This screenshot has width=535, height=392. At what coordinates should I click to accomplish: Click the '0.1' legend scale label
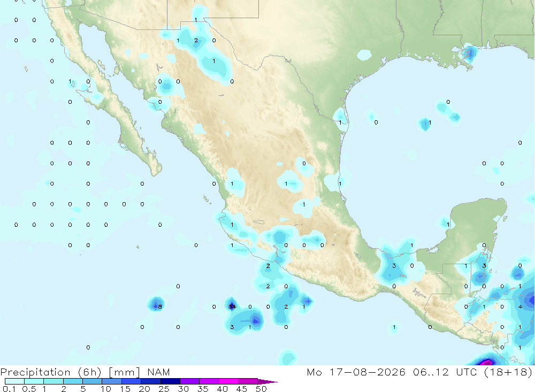pyautogui.click(x=9, y=389)
